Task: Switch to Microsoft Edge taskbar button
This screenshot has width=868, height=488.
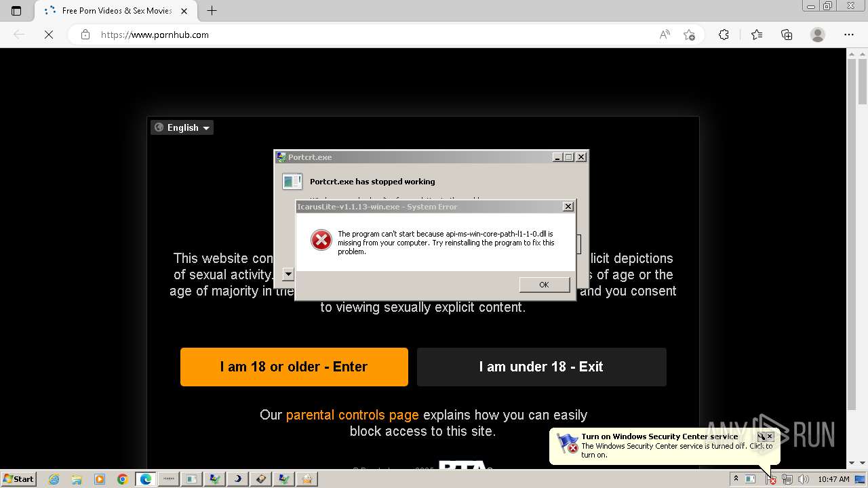Action: pos(146,479)
